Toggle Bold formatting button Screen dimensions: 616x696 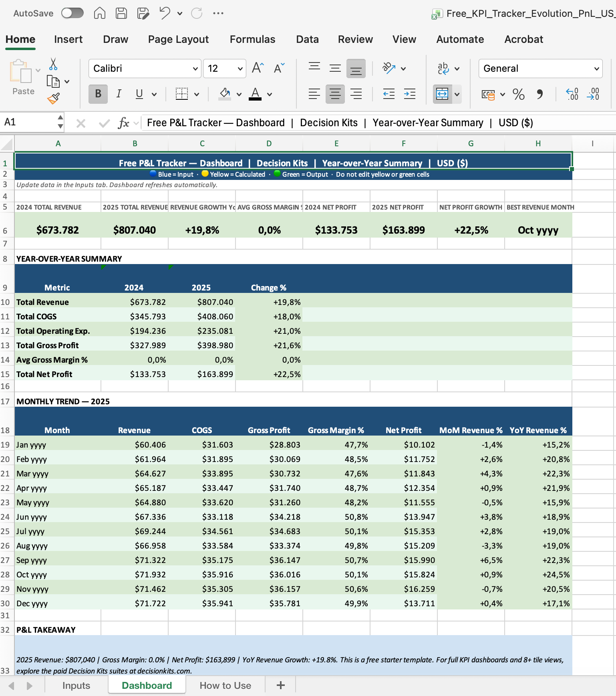[x=98, y=94]
